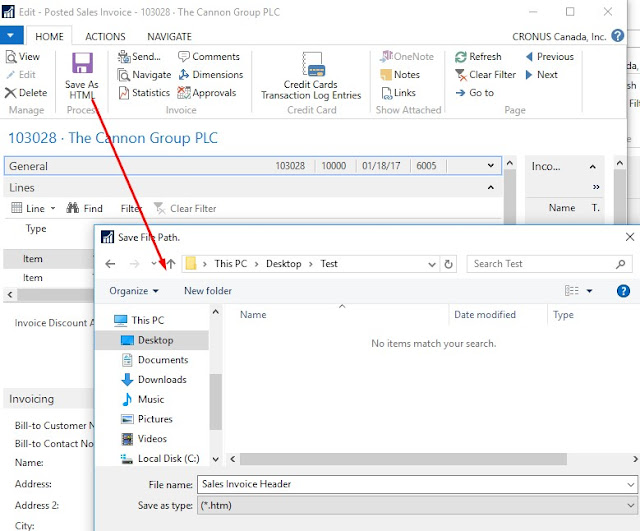Open help for CRONUS Canada window
The width and height of the screenshot is (640, 531).
coord(618,36)
